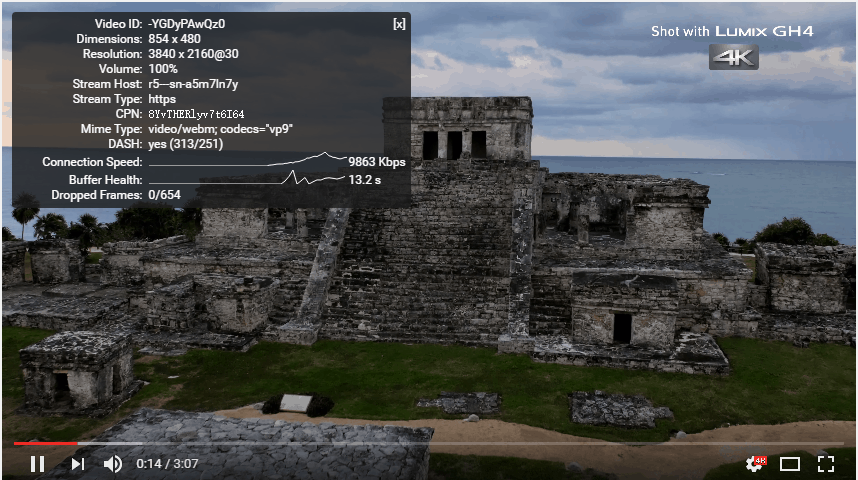Click the Connection Speed label
This screenshot has width=858, height=480.
92,162
